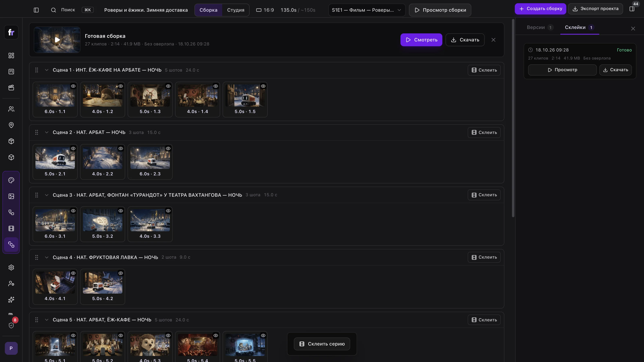Switch to the Студия tab
This screenshot has width=644, height=362.
(235, 10)
